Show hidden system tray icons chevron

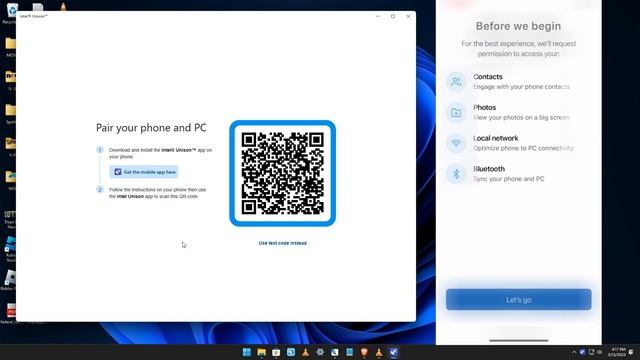574,352
